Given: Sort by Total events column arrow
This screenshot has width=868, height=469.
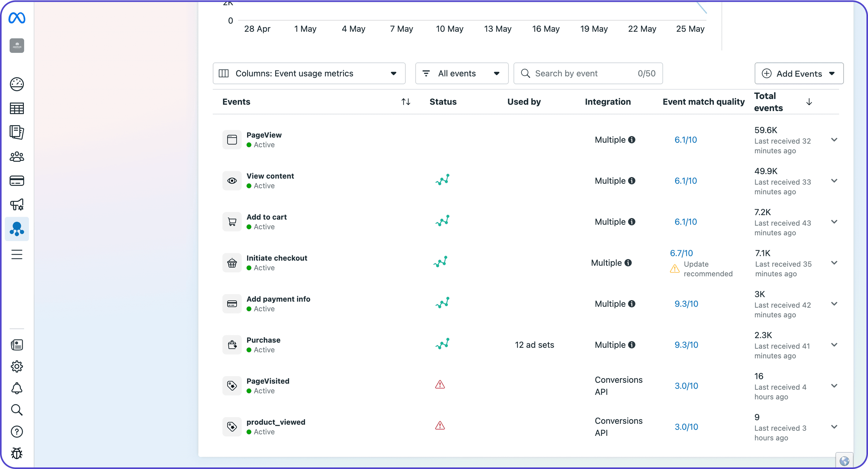Looking at the screenshot, I should (x=809, y=102).
